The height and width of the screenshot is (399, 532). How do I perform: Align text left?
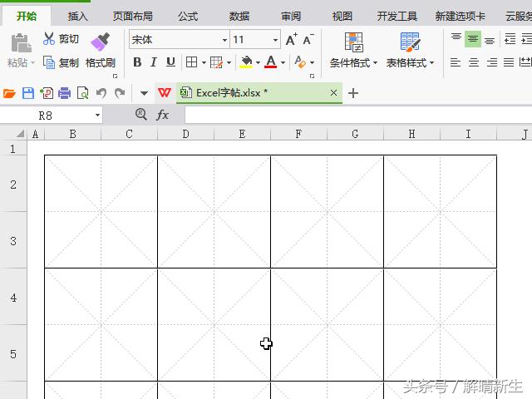[456, 62]
